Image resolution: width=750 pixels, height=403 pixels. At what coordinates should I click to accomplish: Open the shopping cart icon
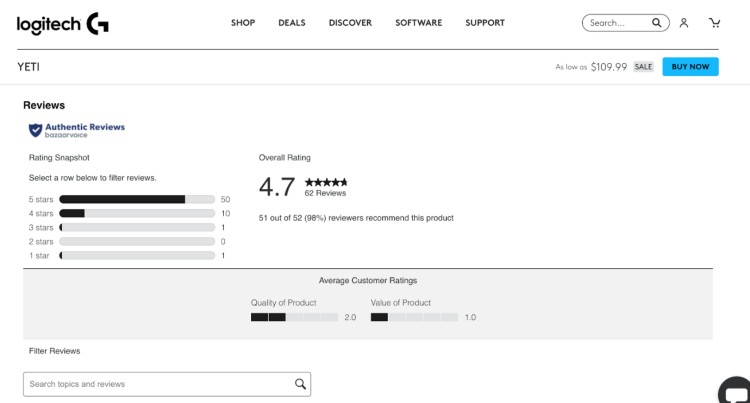[715, 23]
